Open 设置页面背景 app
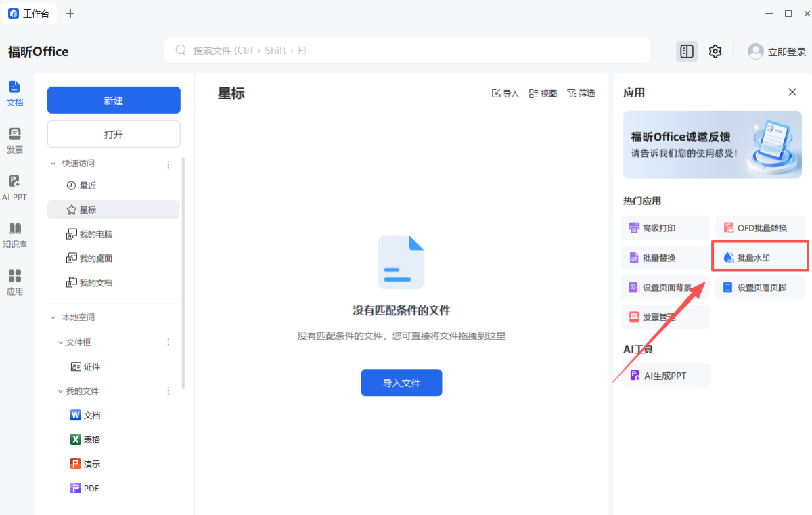This screenshot has width=812, height=515. coord(665,288)
